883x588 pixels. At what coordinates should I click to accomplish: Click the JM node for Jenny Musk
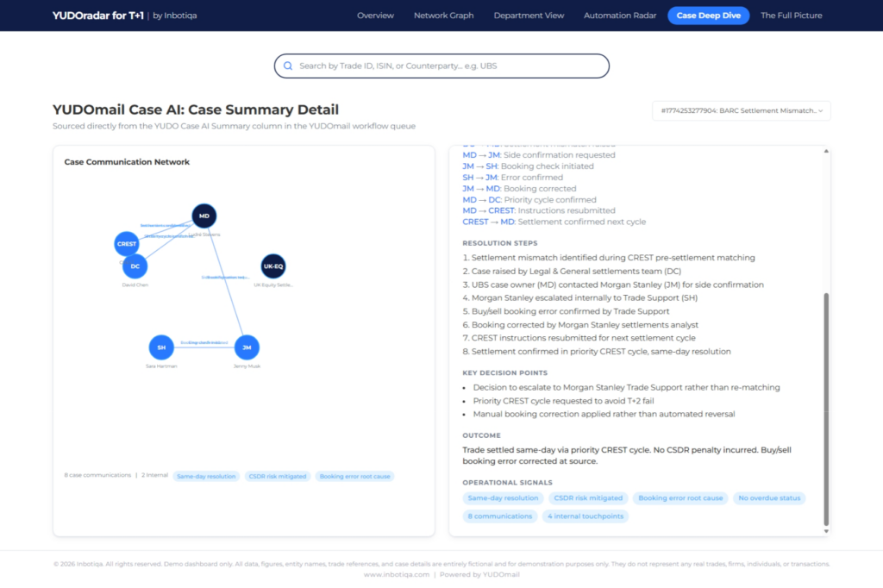click(x=247, y=347)
